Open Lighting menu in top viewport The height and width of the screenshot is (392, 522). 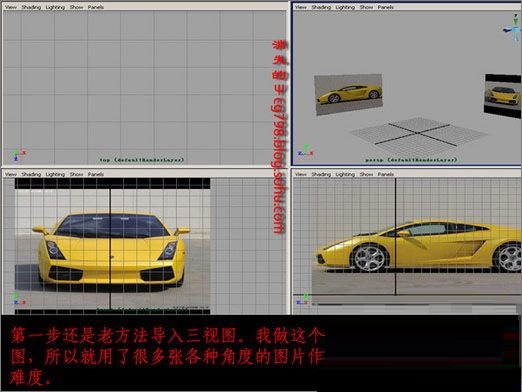point(55,7)
